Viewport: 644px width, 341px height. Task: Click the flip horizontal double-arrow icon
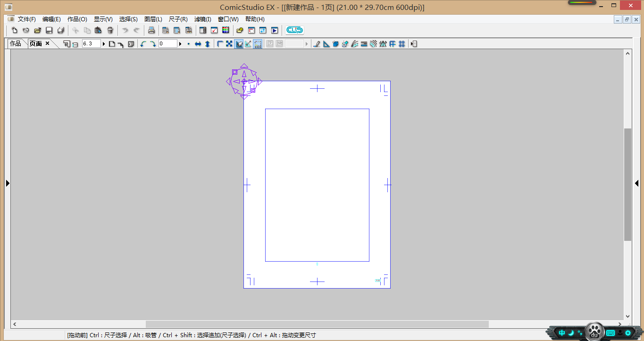click(198, 44)
